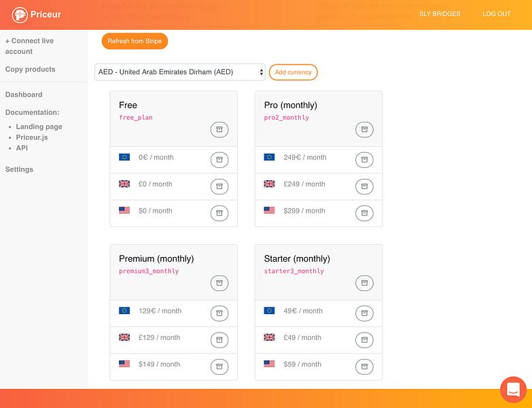This screenshot has height=408, width=532.
Task: Archive the $149 / month price
Action: (219, 367)
